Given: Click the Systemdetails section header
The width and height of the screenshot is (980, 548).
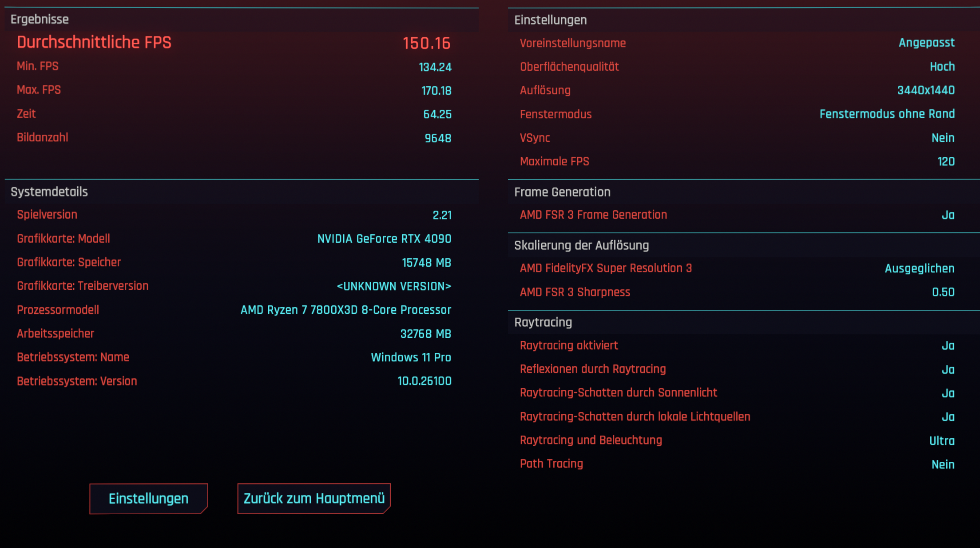Looking at the screenshot, I should (x=49, y=192).
